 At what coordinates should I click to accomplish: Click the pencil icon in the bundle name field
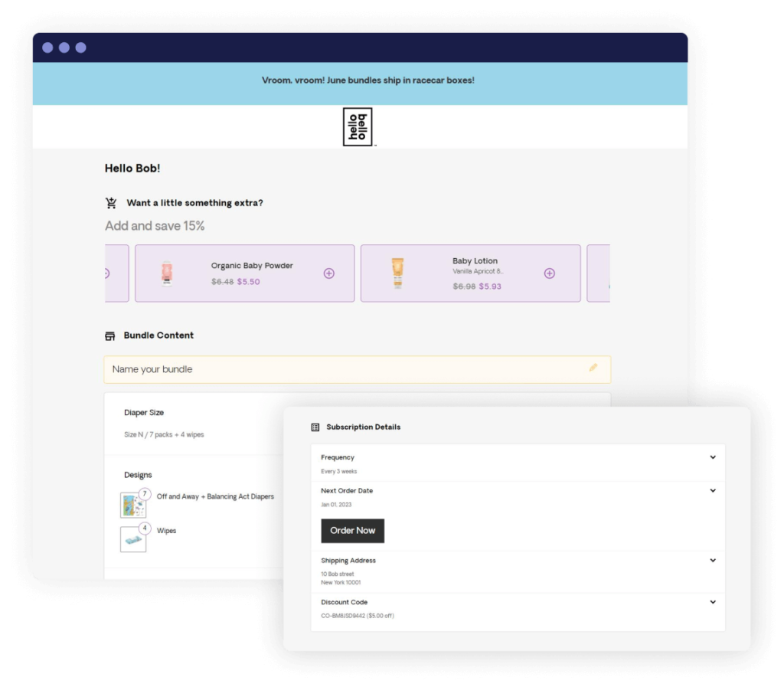click(x=594, y=368)
